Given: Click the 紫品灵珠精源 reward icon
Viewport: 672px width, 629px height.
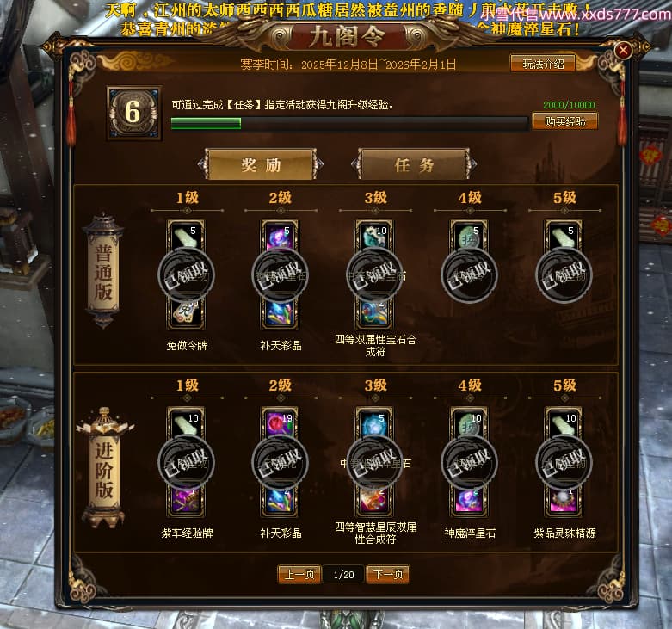Looking at the screenshot, I should [564, 501].
